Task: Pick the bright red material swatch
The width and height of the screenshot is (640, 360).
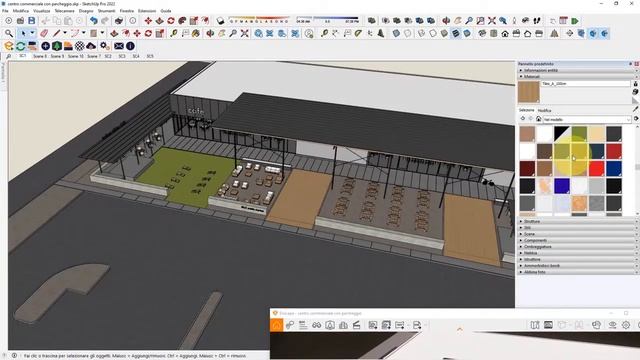Action: pos(596,168)
